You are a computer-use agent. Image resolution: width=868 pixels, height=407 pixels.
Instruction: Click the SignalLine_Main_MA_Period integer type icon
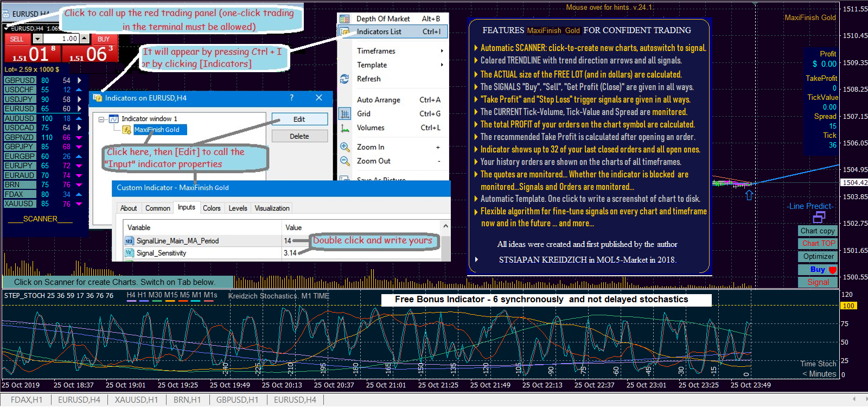tap(129, 241)
